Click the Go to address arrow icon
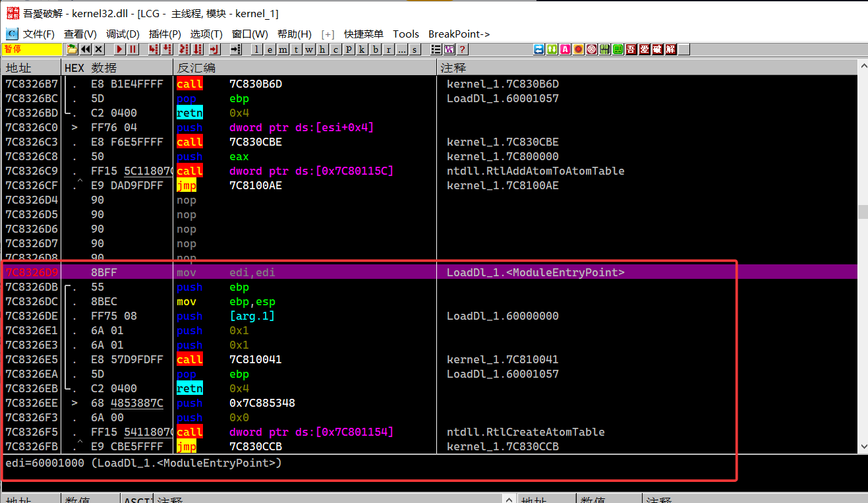 235,49
